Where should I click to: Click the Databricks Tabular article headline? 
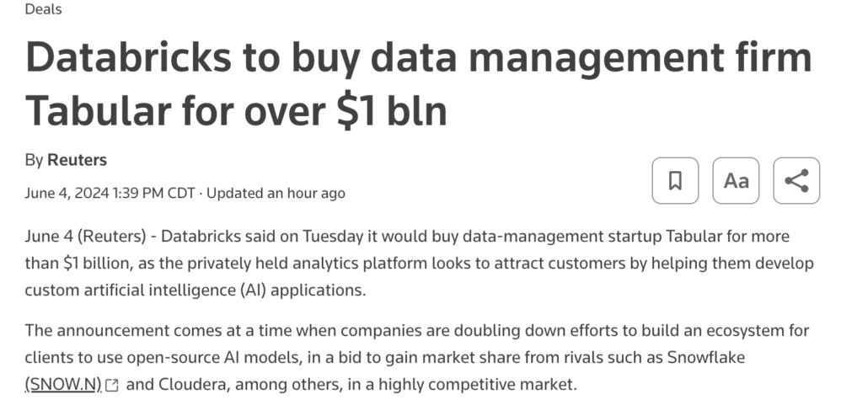418,83
